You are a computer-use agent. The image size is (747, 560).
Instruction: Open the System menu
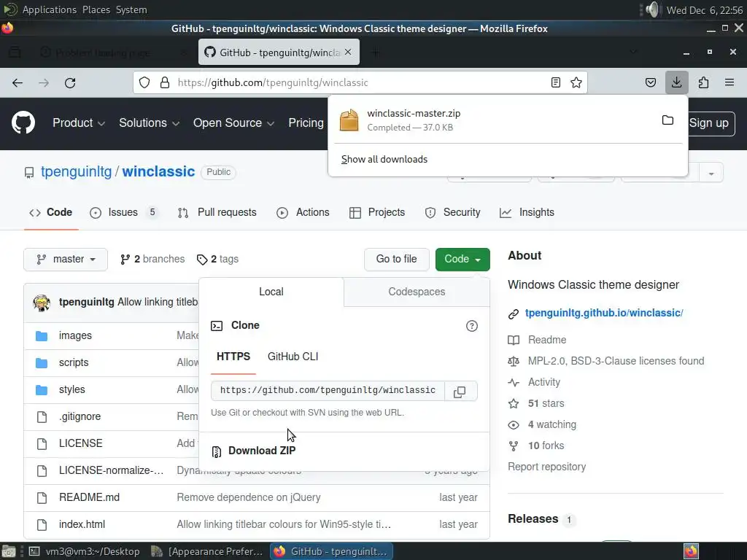[x=131, y=9]
